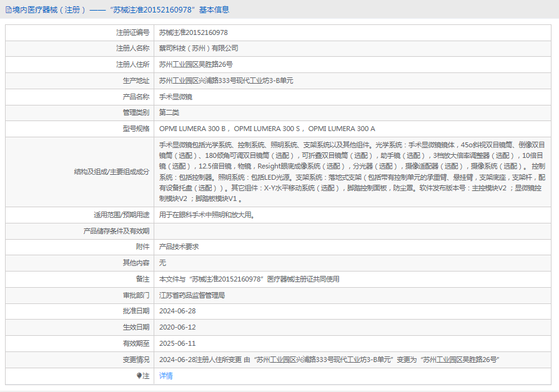This screenshot has width=559, height=392.
Task: Click management category 第二类
Action: click(169, 112)
